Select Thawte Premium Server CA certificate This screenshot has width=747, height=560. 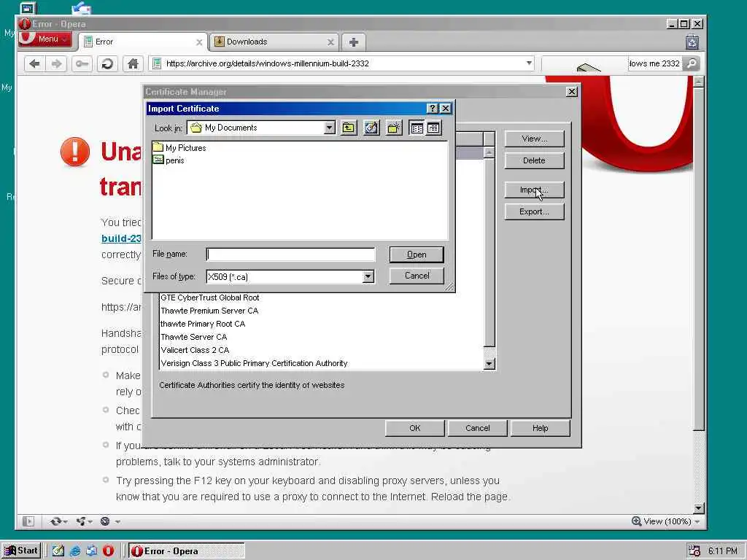click(209, 311)
